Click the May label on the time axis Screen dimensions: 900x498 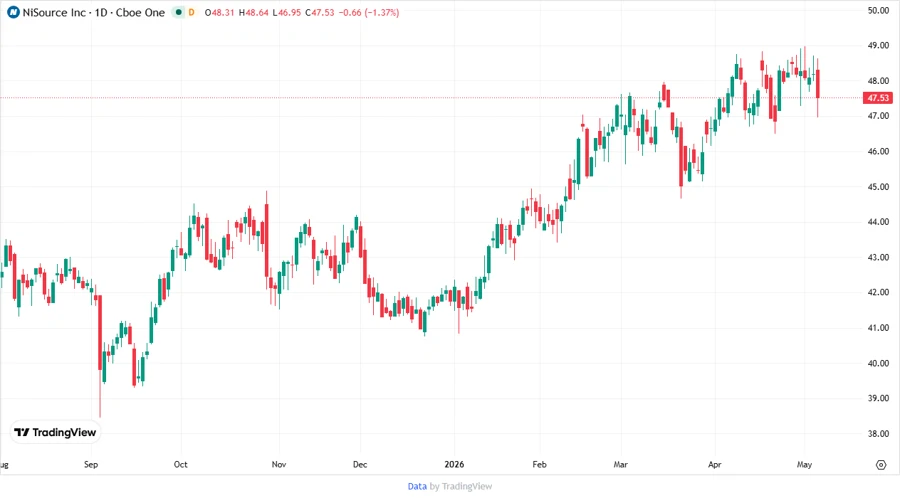pyautogui.click(x=804, y=465)
